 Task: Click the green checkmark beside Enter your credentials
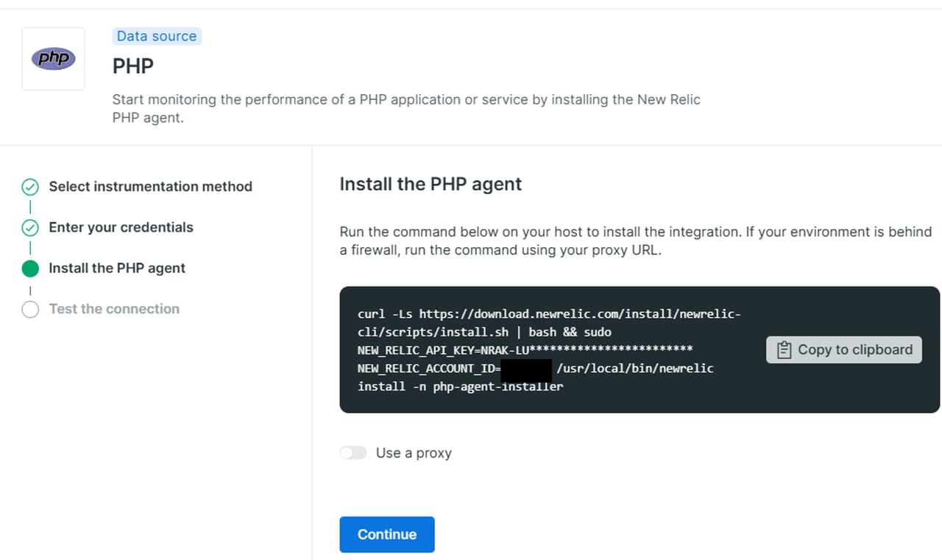click(30, 227)
